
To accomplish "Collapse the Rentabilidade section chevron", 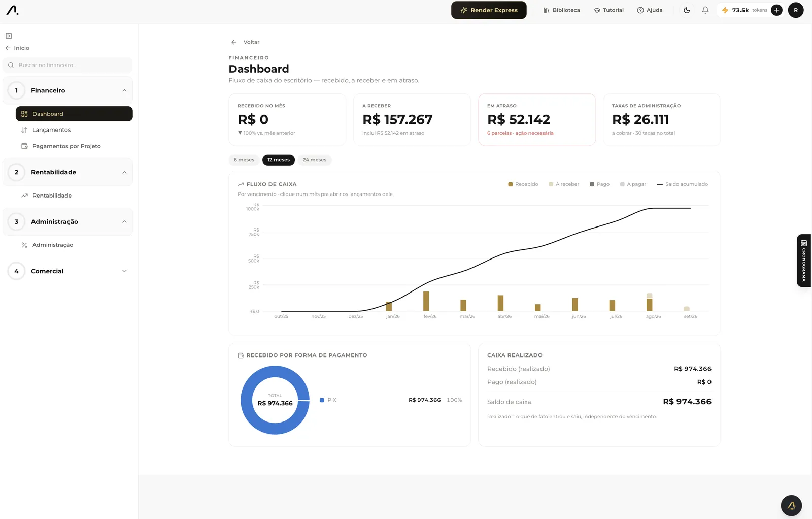I will [124, 172].
